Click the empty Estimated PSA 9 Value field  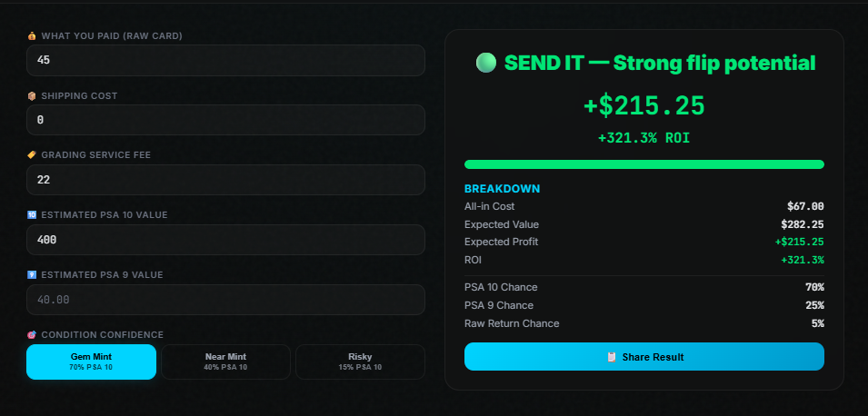(225, 300)
